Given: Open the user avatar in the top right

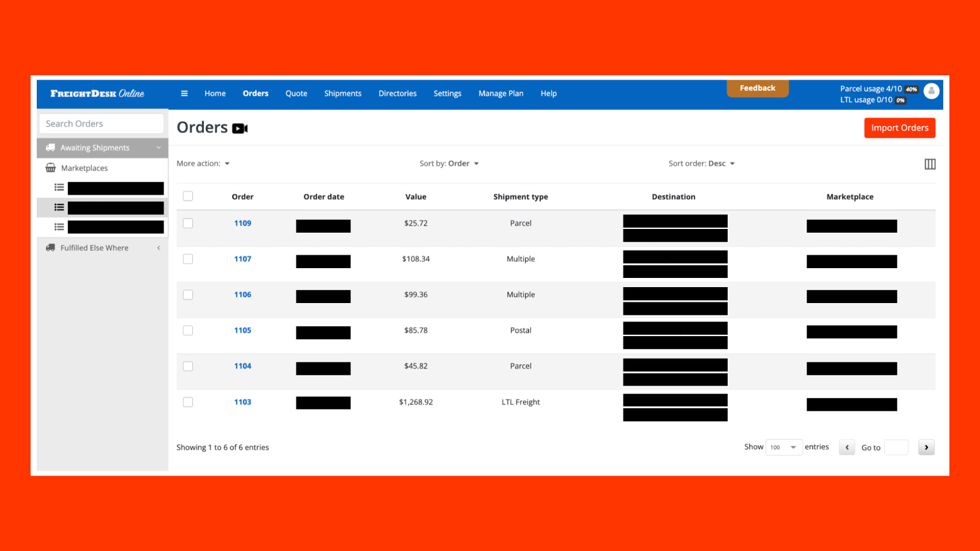Looking at the screenshot, I should pos(932,91).
